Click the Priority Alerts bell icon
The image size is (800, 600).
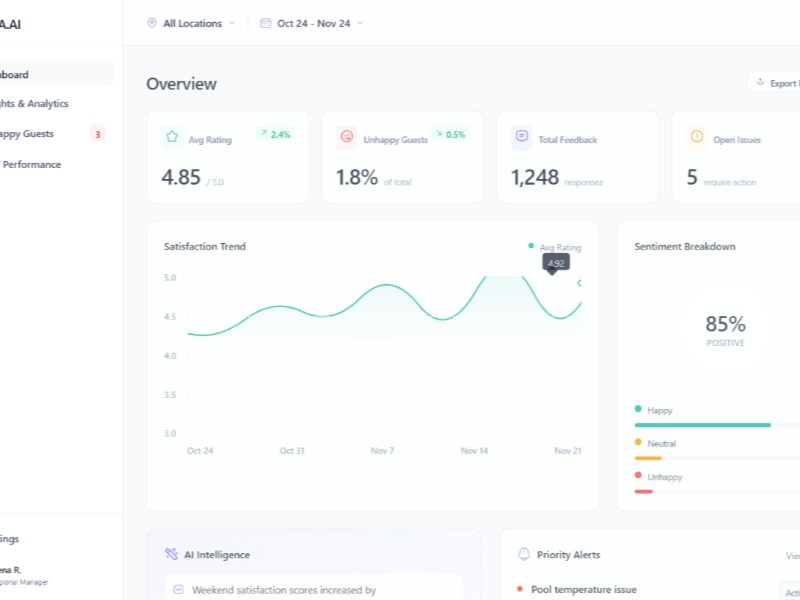click(x=524, y=554)
